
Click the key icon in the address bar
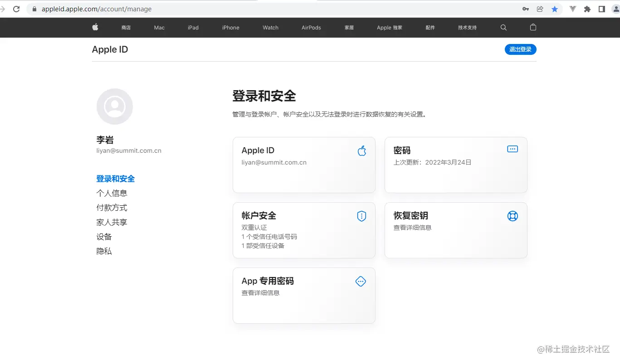click(x=525, y=9)
